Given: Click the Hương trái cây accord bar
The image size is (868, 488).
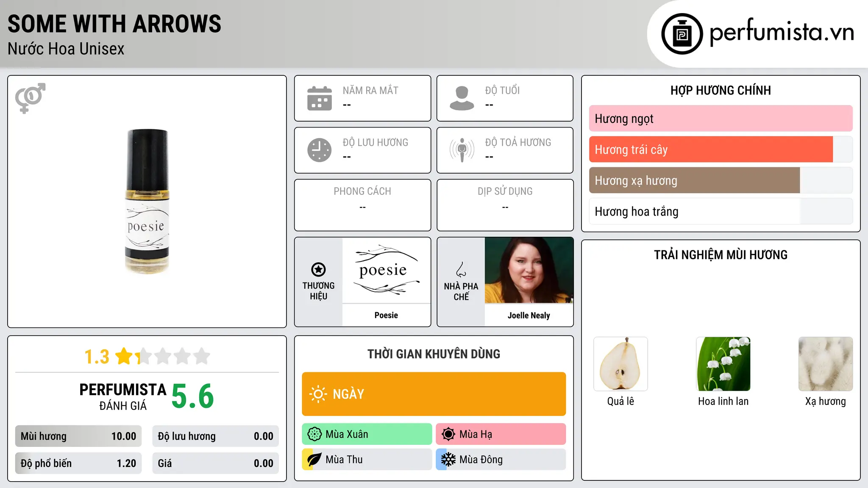Looking at the screenshot, I should coord(721,150).
